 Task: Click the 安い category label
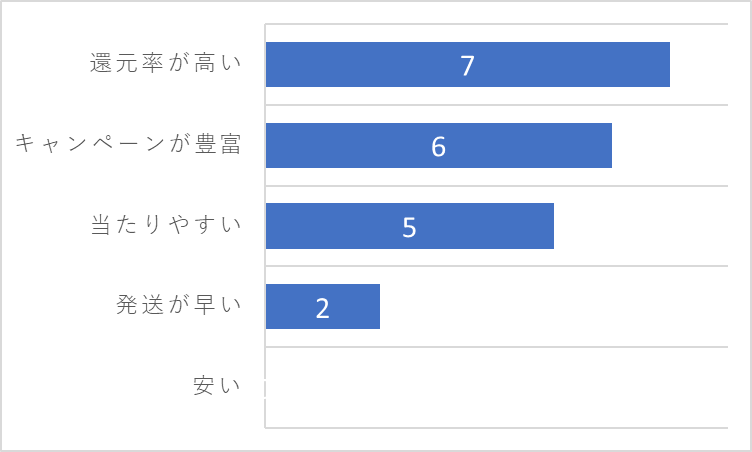click(x=217, y=385)
